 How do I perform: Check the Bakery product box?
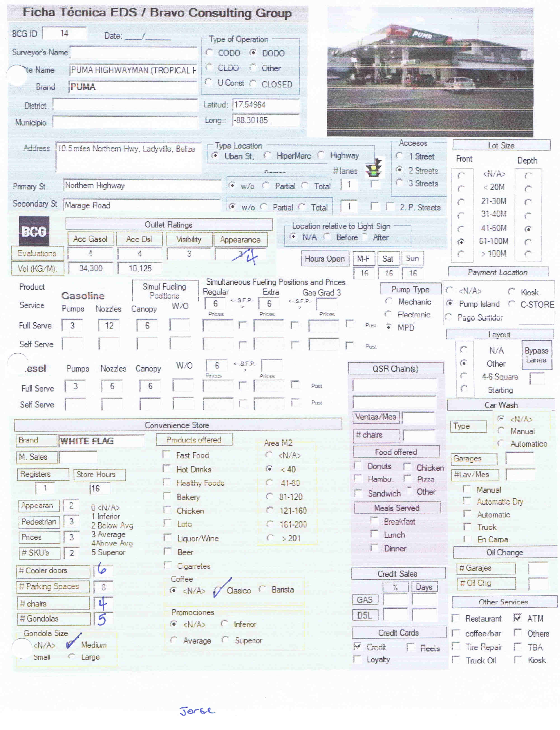[167, 496]
